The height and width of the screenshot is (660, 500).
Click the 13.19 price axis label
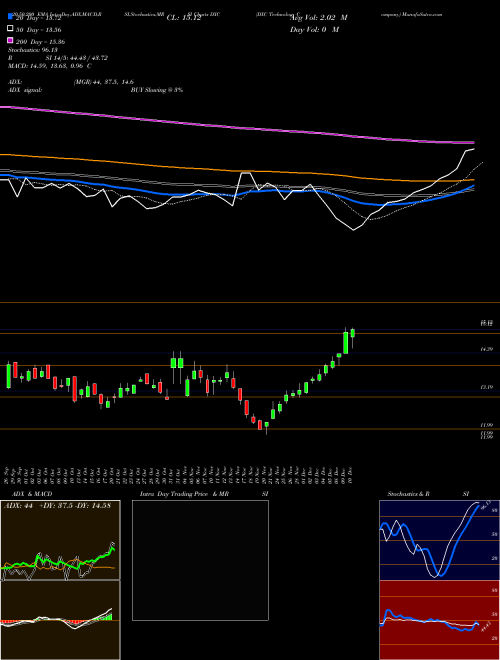[486, 387]
